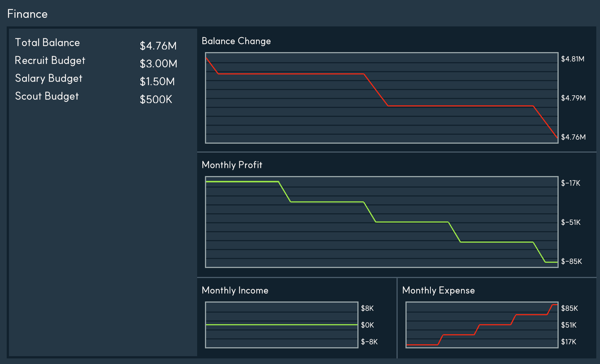Viewport: 600px width, 364px height.
Task: Select the Recruit Budget label
Action: point(50,61)
